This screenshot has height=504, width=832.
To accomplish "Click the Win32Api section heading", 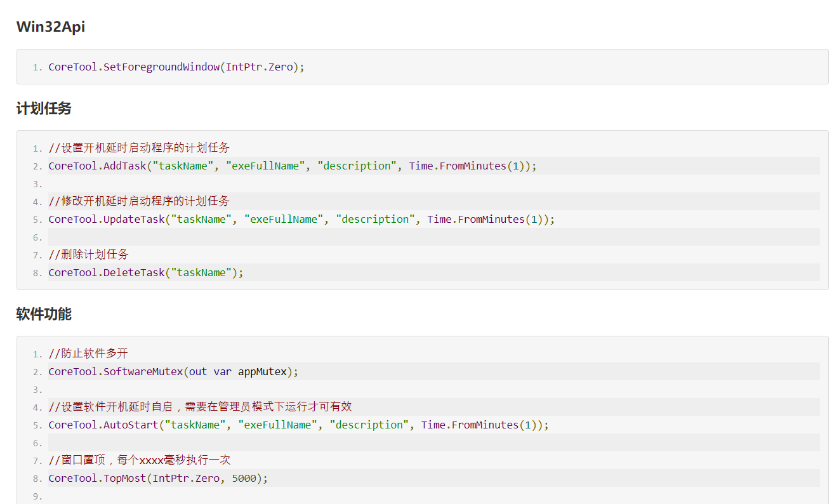I will 51,26.
